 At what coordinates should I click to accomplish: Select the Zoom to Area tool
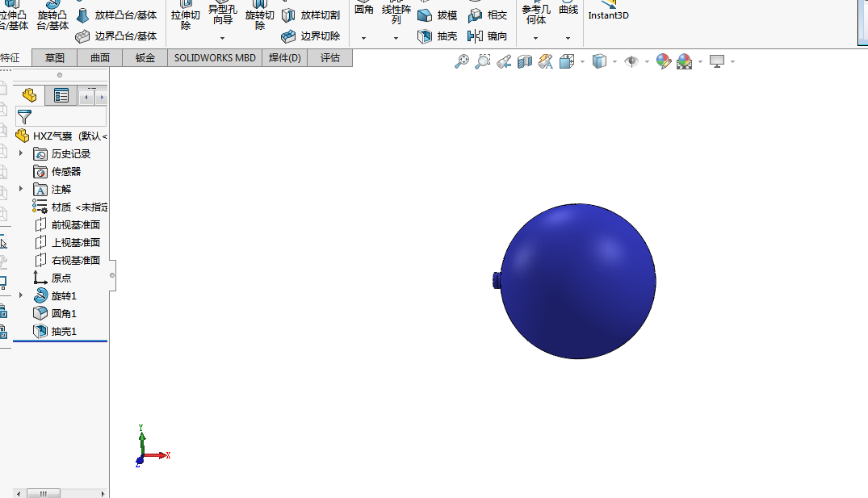tap(483, 61)
